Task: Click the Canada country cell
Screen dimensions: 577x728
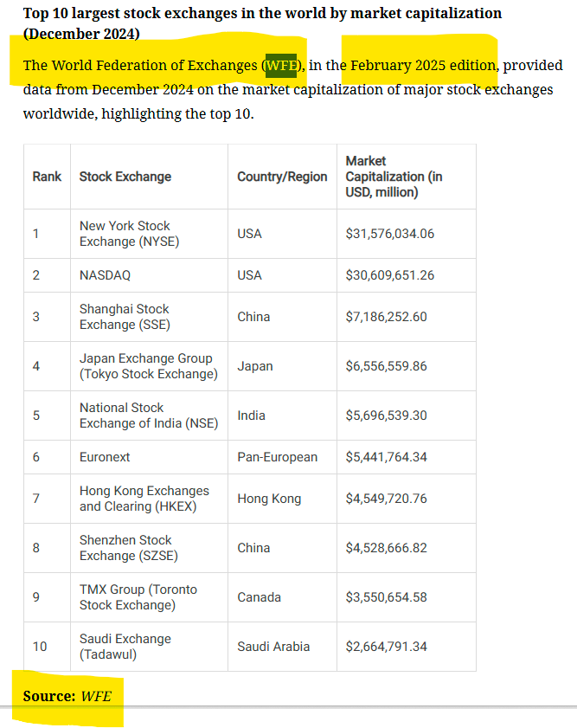Action: pyautogui.click(x=282, y=597)
